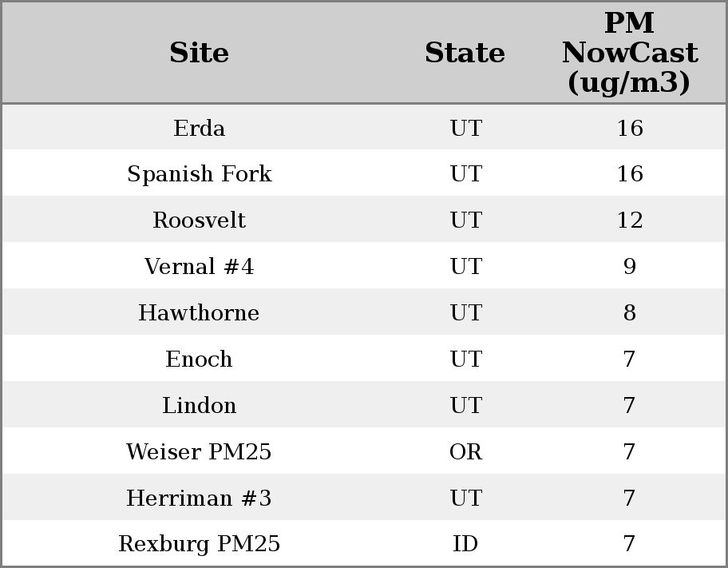Click the UT state cell for Lindon
The image size is (728, 568).
pos(465,406)
